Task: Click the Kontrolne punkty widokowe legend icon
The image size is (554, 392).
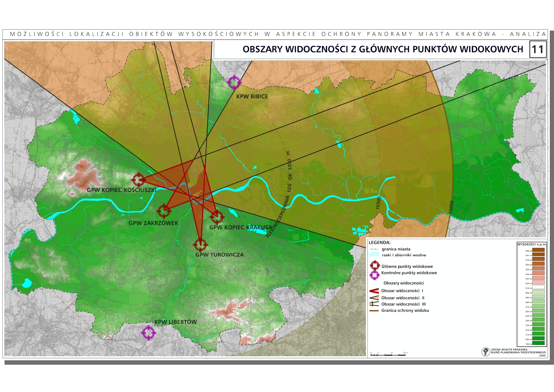Action: coord(375,274)
